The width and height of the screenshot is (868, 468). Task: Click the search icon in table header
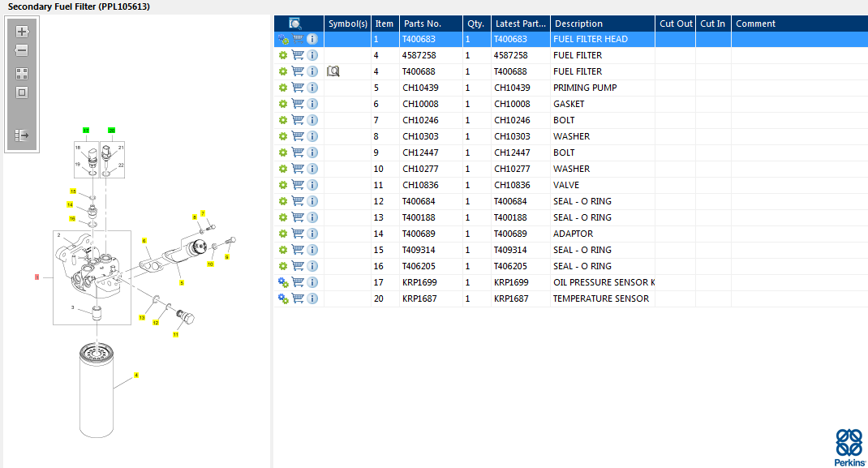295,24
